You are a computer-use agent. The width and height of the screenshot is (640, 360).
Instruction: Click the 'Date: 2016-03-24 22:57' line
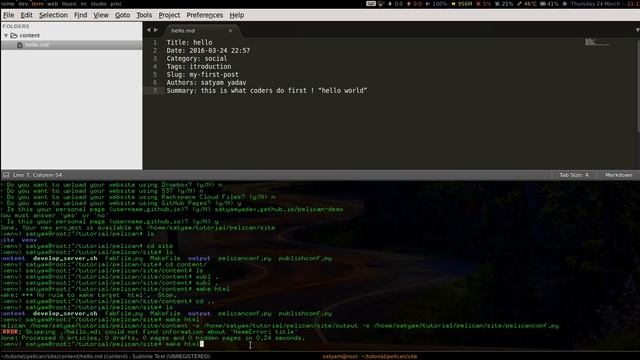point(208,51)
